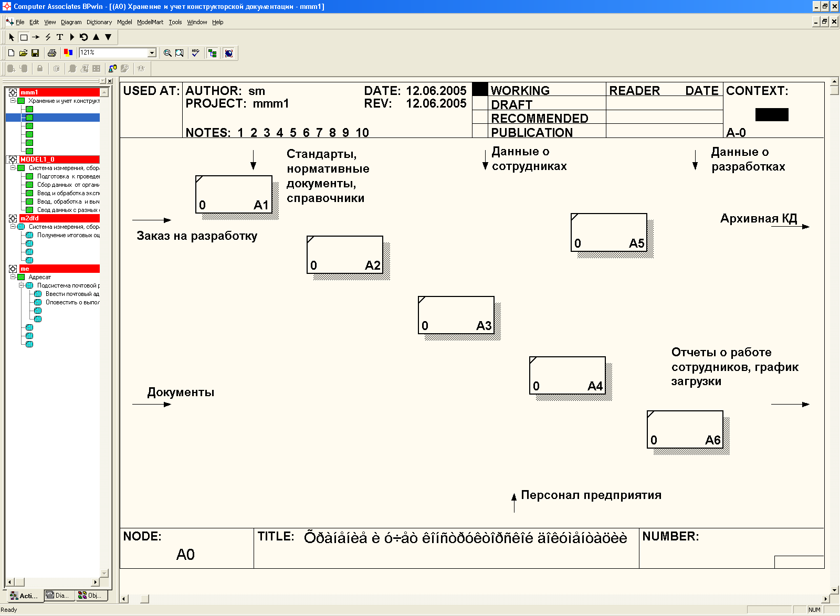Collapse the 'Адресат' tree node
The height and width of the screenshot is (616, 840).
click(x=13, y=277)
